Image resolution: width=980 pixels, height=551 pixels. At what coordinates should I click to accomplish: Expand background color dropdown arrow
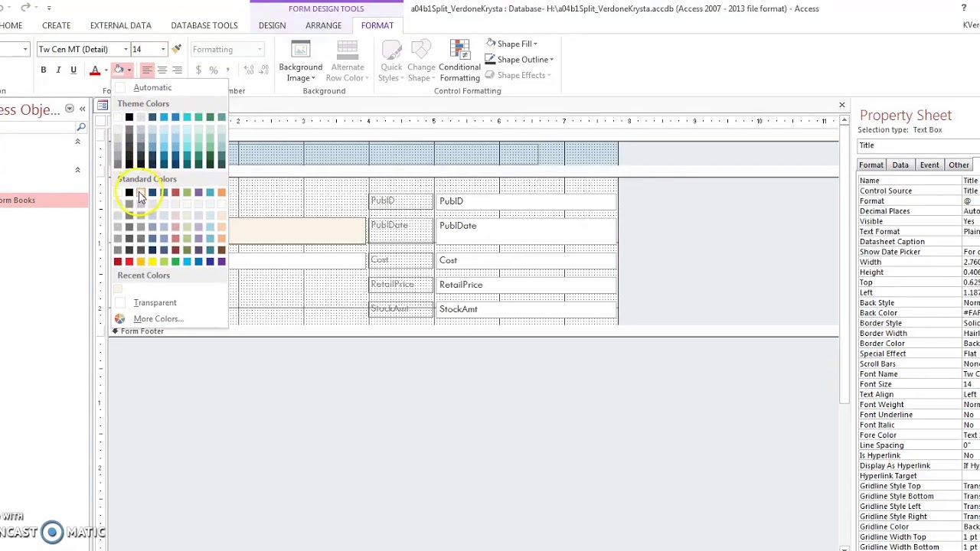[129, 70]
